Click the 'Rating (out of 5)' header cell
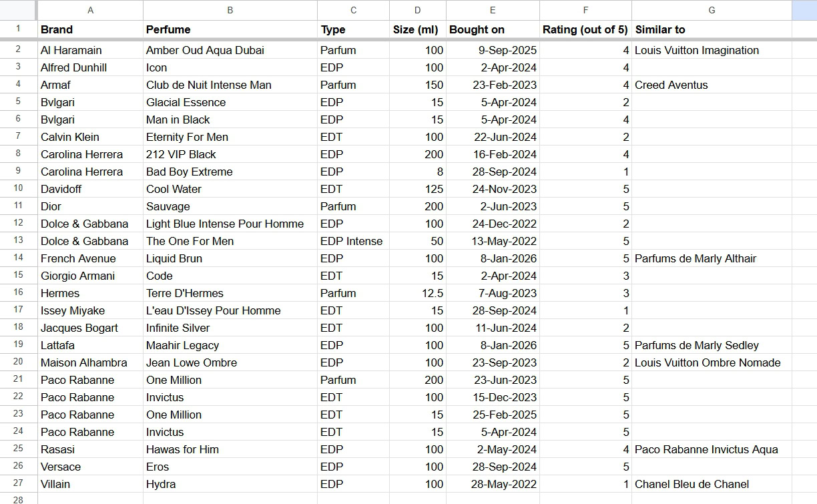Image resolution: width=817 pixels, height=504 pixels. [x=585, y=29]
